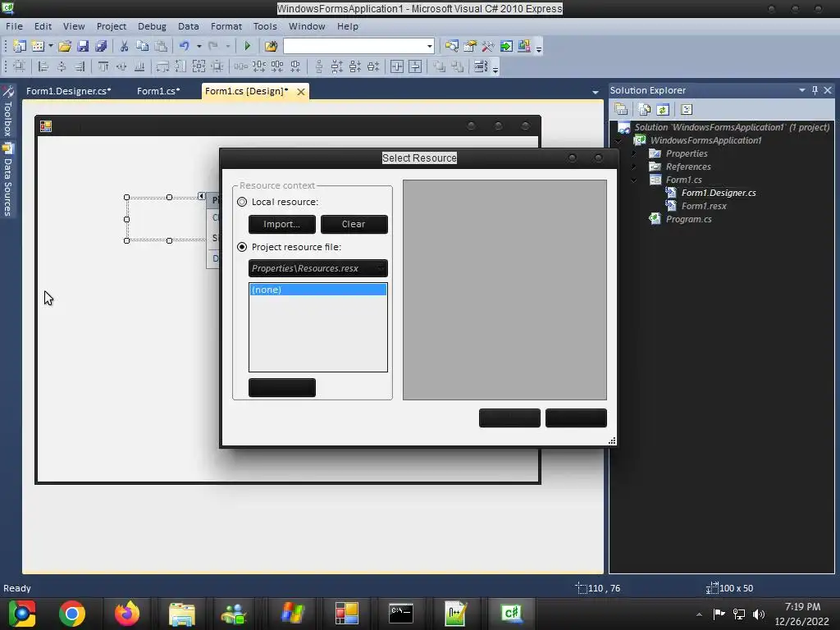The height and width of the screenshot is (630, 840).
Task: Select the Properties folder in Solution Explorer
Action: [687, 153]
